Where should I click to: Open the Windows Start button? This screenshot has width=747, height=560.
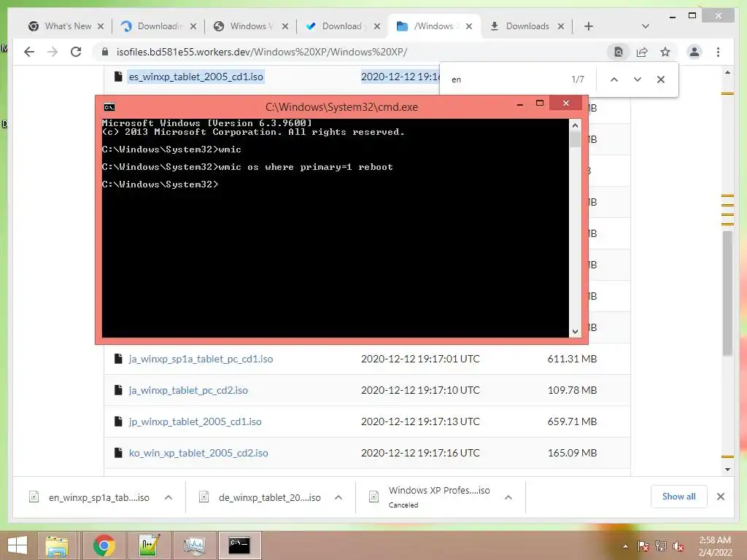click(18, 545)
